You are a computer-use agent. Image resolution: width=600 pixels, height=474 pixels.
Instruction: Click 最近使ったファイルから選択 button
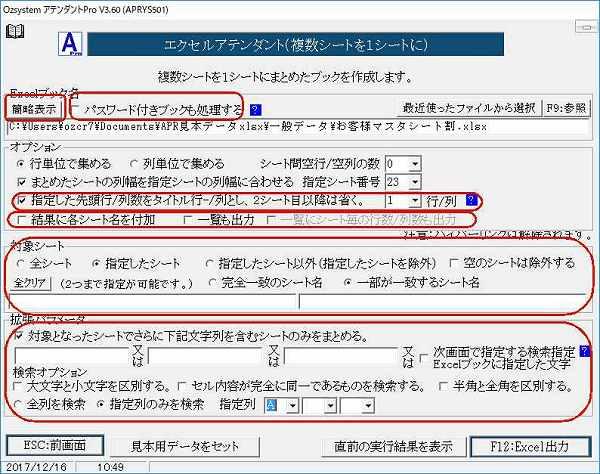(x=469, y=108)
